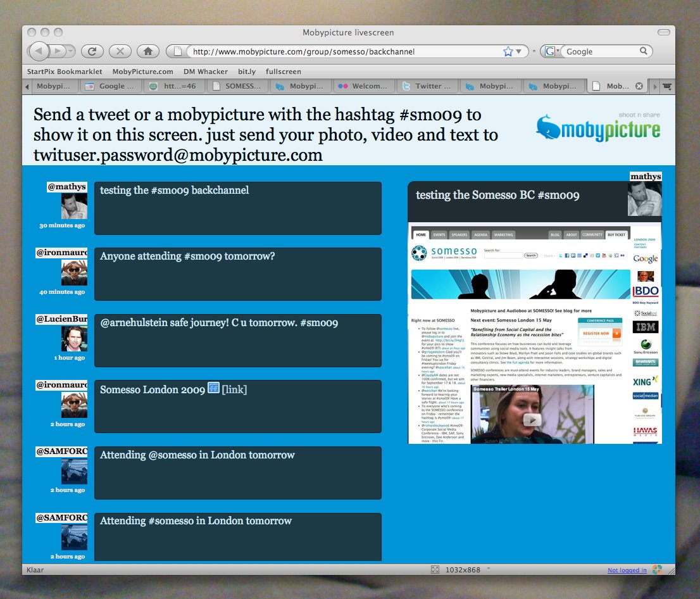Close the active Mobypicture tab

[639, 86]
